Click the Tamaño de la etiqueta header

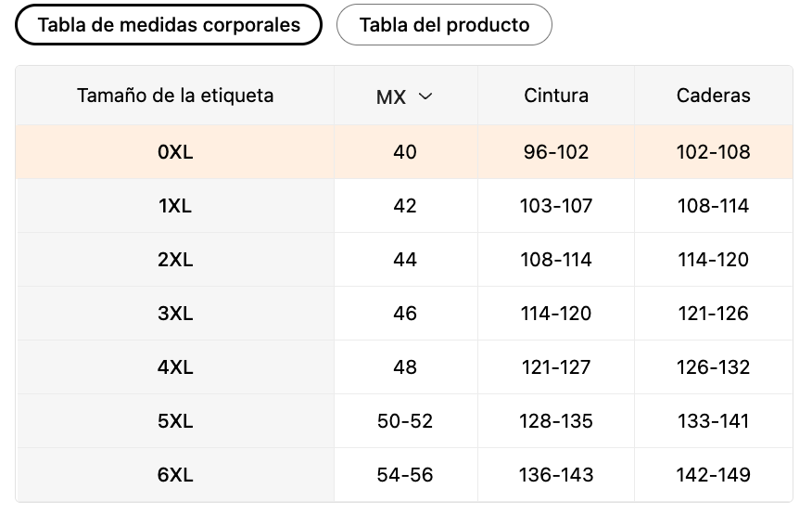coord(175,96)
